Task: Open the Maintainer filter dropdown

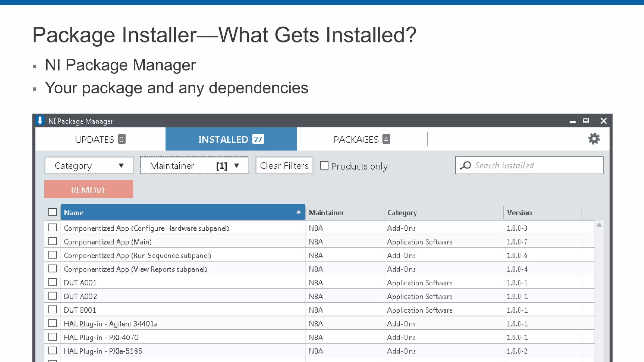Action: pos(195,166)
